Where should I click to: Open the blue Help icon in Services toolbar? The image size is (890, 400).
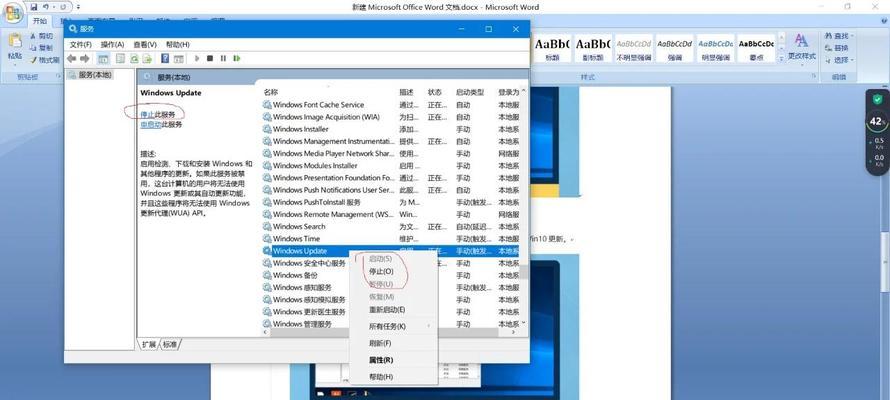click(165, 58)
